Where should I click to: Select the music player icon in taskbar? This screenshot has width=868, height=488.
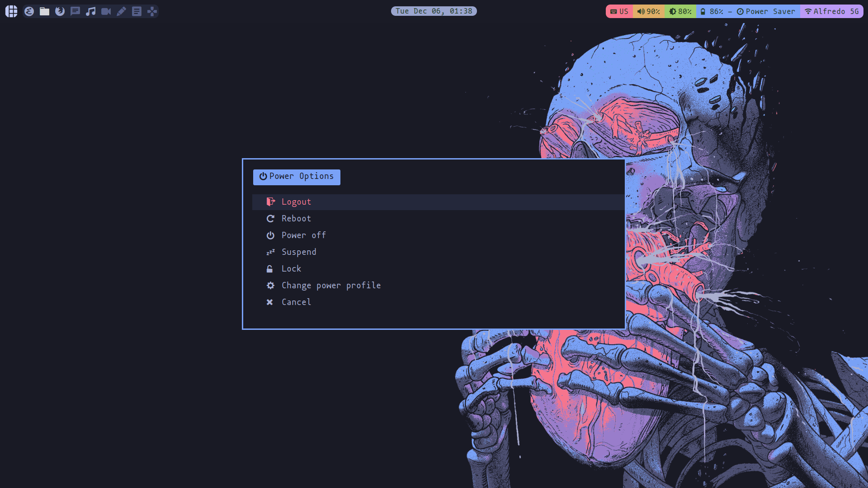pos(90,11)
